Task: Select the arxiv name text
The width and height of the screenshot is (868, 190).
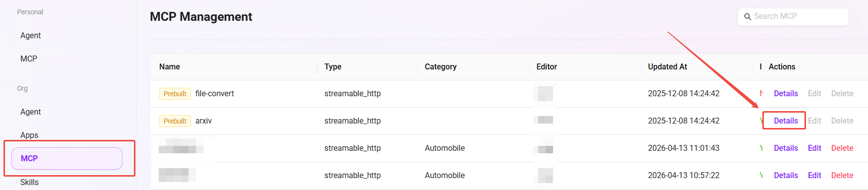Action: click(203, 121)
